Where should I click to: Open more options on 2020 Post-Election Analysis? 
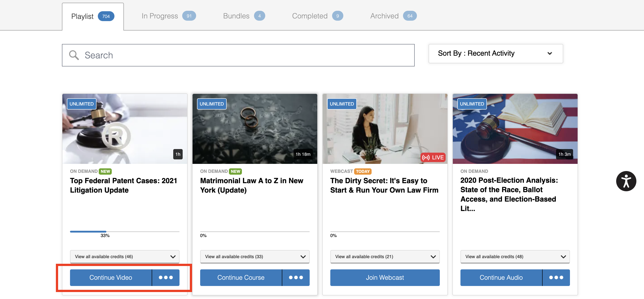point(556,277)
